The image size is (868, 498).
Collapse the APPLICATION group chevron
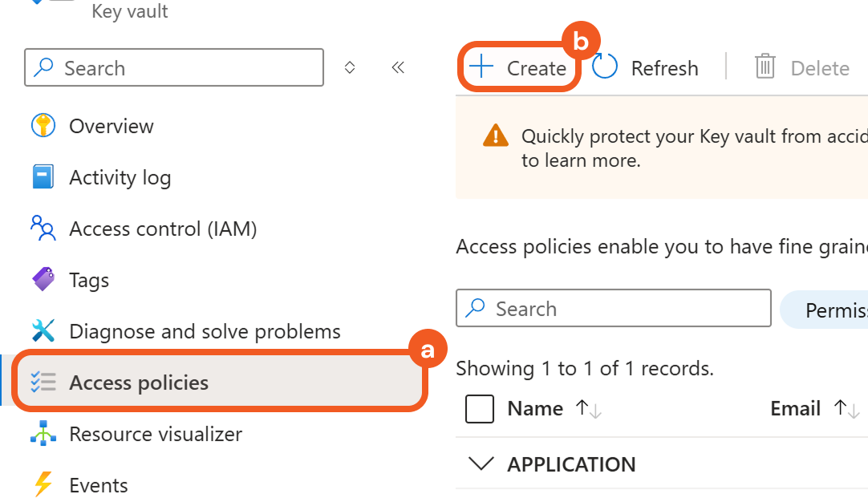point(481,464)
